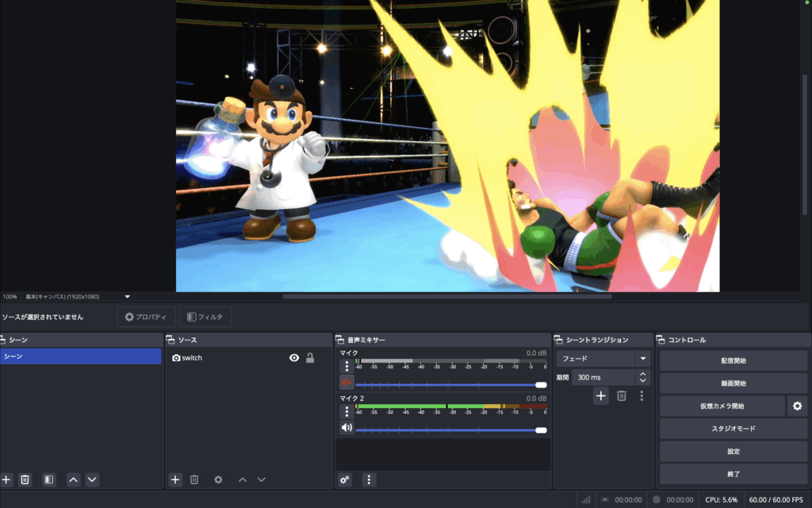Move source down in Sources toolbar
Viewport: 812px width, 508px height.
coord(262,479)
